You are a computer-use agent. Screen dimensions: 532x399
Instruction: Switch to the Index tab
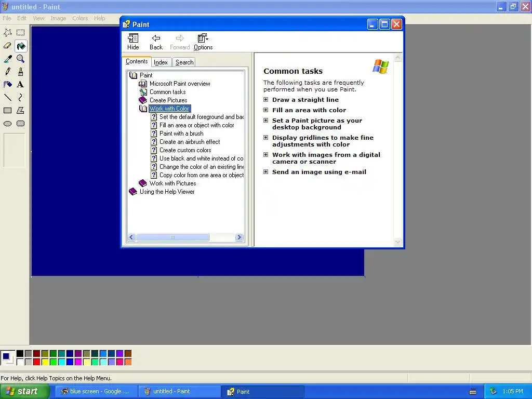(161, 62)
